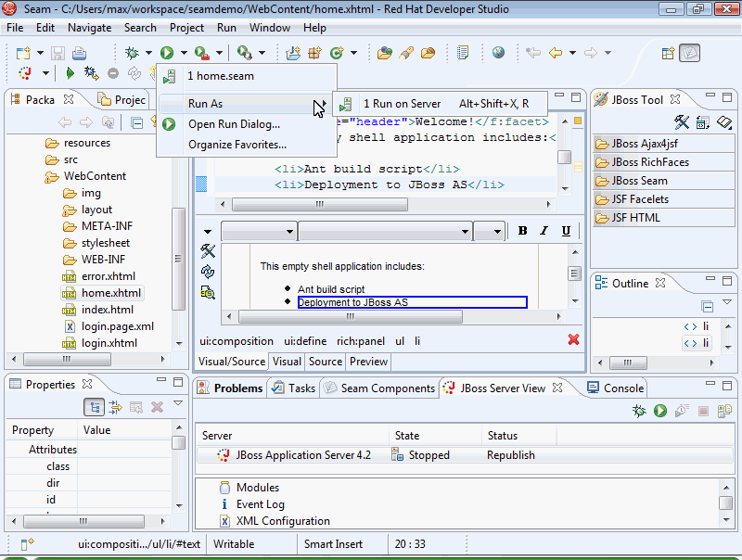This screenshot has width=742, height=560.
Task: Toggle Italic formatting button
Action: pyautogui.click(x=544, y=230)
